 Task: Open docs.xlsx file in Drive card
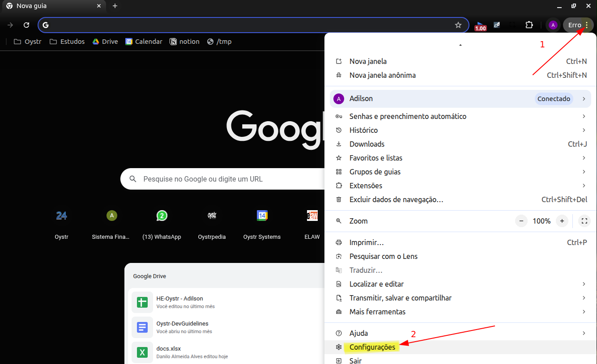226,352
